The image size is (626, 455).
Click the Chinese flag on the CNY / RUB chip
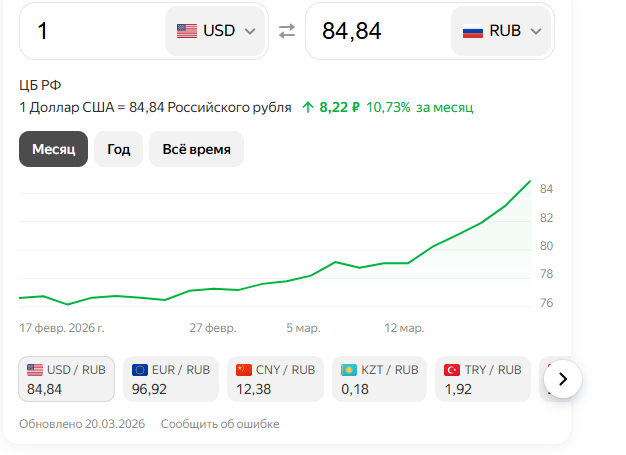coord(244,370)
